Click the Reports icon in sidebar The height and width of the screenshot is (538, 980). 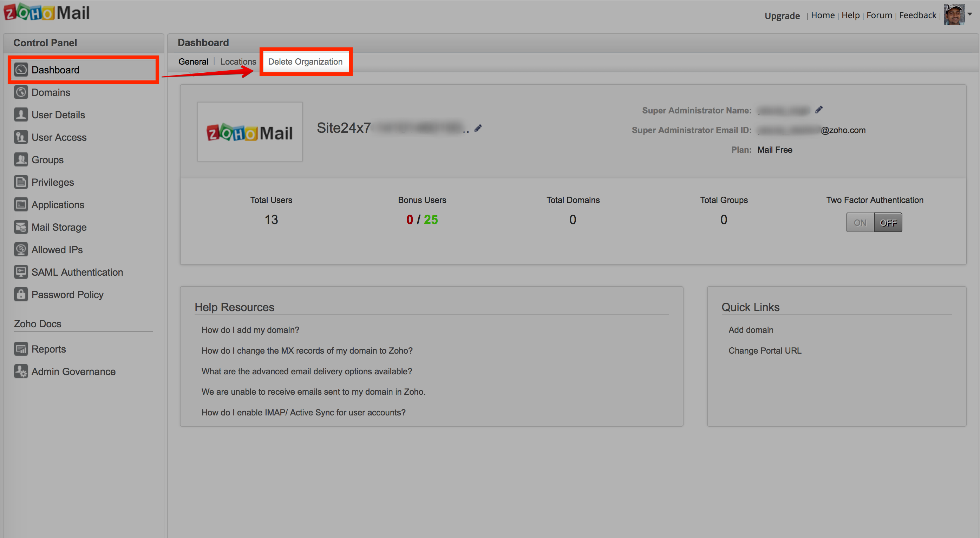tap(21, 349)
